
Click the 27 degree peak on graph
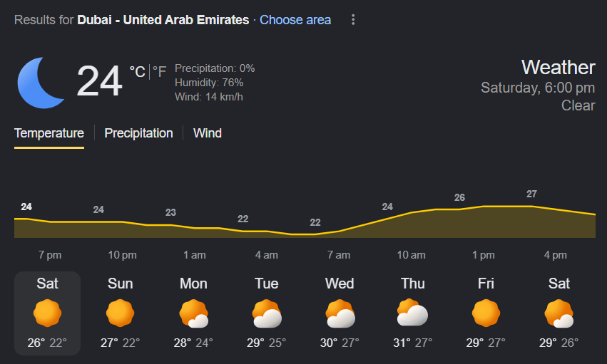click(x=531, y=194)
